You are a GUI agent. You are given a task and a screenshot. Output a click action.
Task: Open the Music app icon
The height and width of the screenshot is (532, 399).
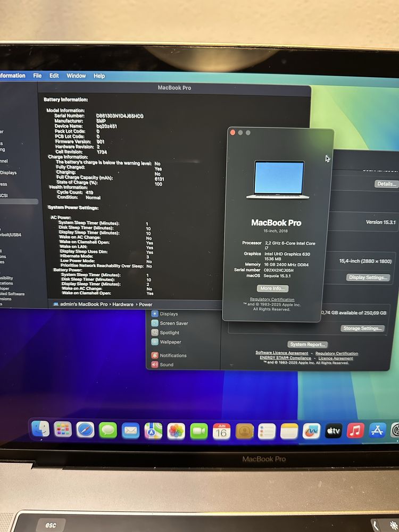(x=355, y=430)
